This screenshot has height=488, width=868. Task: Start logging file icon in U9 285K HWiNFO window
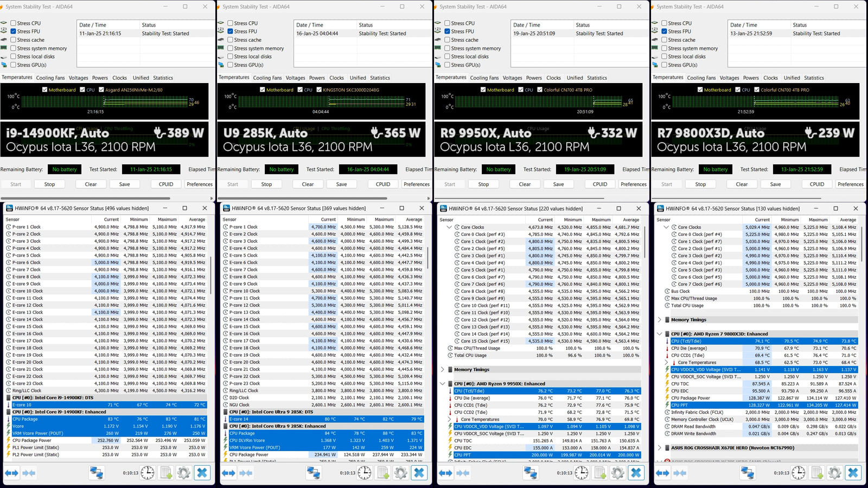click(x=383, y=473)
